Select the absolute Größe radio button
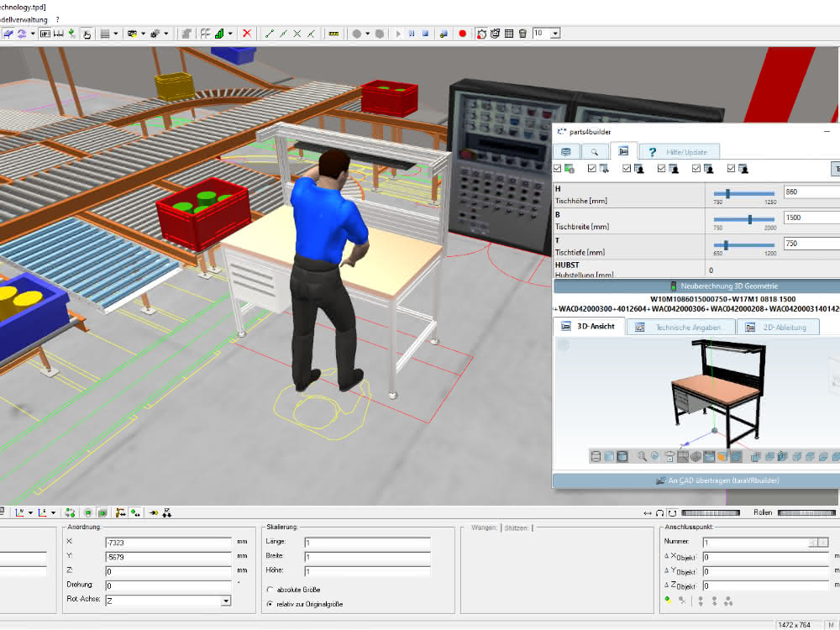Image resolution: width=840 pixels, height=630 pixels. click(270, 590)
